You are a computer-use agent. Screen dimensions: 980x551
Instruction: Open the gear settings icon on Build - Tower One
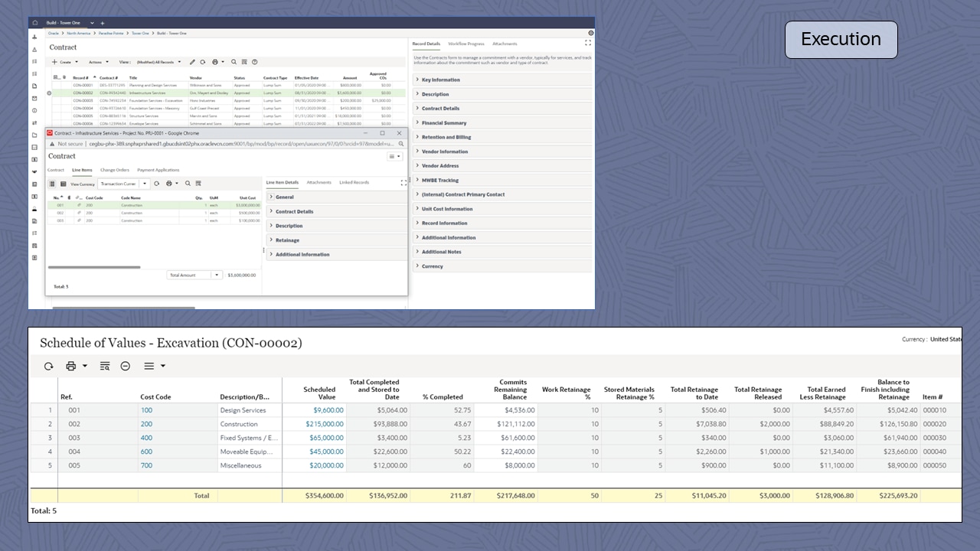coord(590,33)
